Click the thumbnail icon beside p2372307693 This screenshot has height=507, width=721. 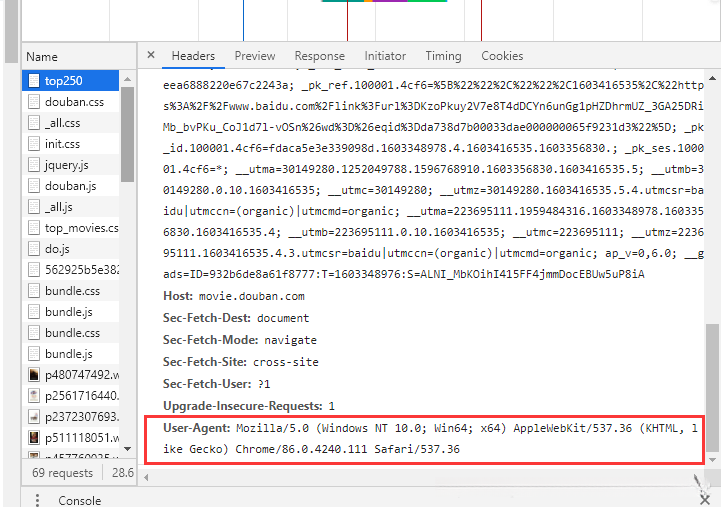pos(34,416)
